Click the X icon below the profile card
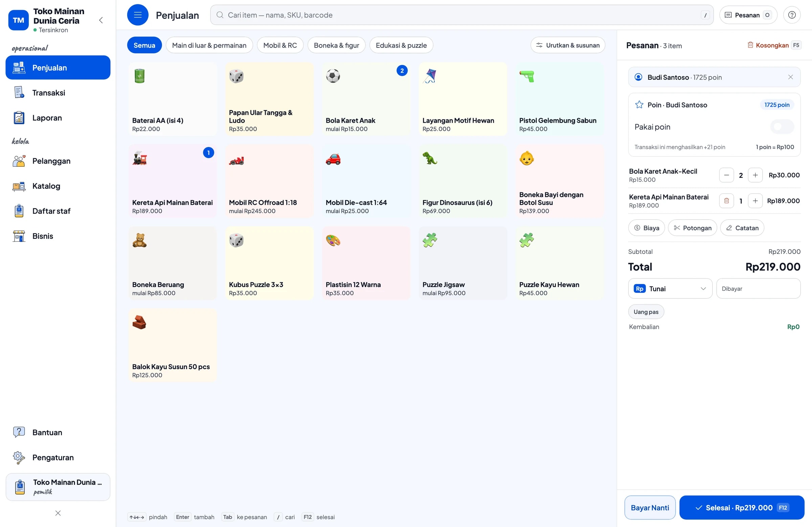The height and width of the screenshot is (527, 812). point(58,513)
